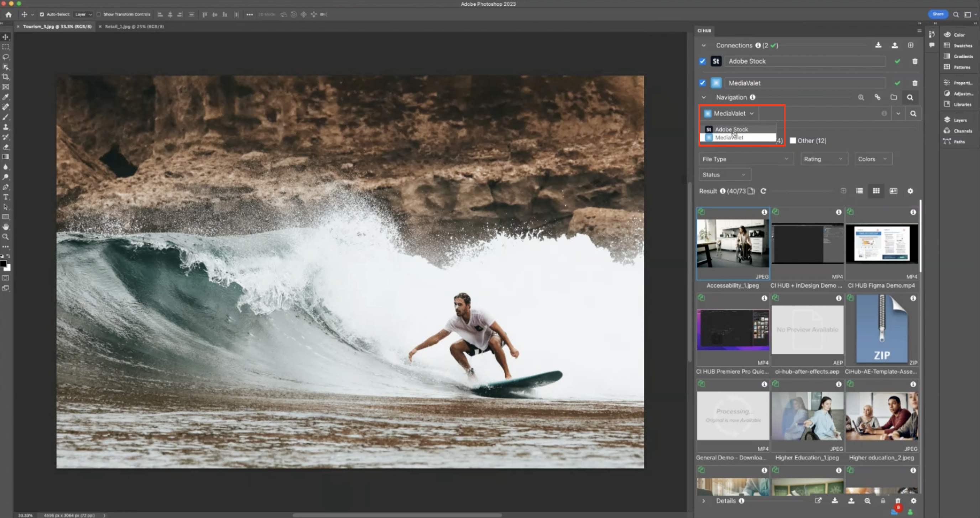Viewport: 980px width, 518px height.
Task: Collapse the Navigation section
Action: [x=704, y=97]
